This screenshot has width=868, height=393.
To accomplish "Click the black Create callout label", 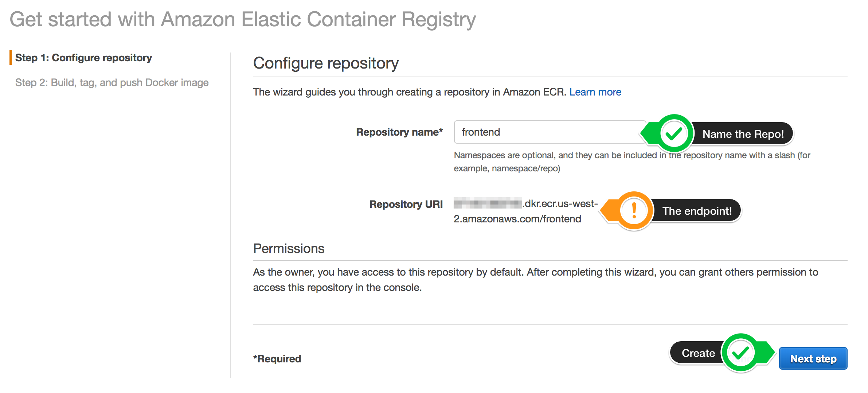I will click(697, 353).
